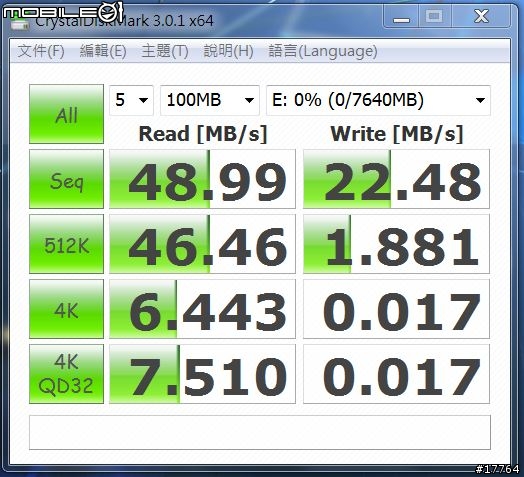The image size is (524, 477).
Task: Open the test count dropdown showing 5
Action: pyautogui.click(x=131, y=100)
